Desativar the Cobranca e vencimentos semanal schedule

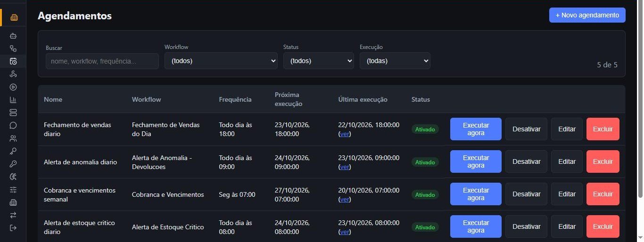click(x=527, y=194)
